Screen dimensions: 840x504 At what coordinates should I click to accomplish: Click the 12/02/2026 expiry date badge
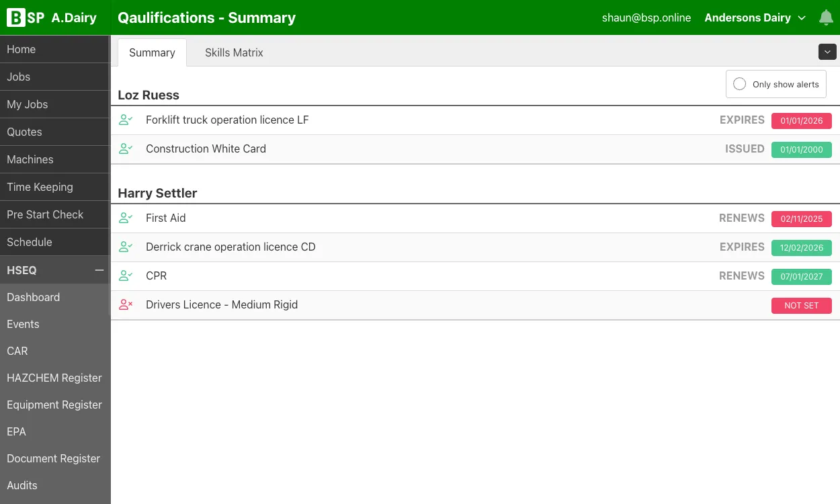[x=802, y=248]
